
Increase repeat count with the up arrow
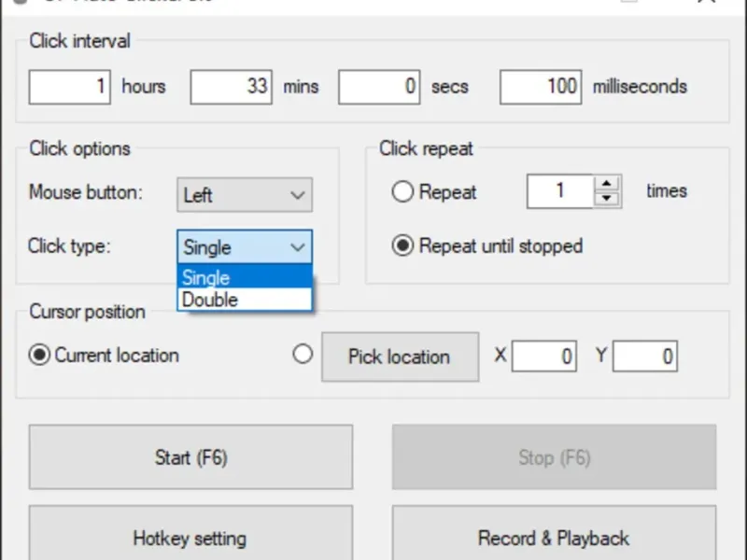click(x=608, y=184)
